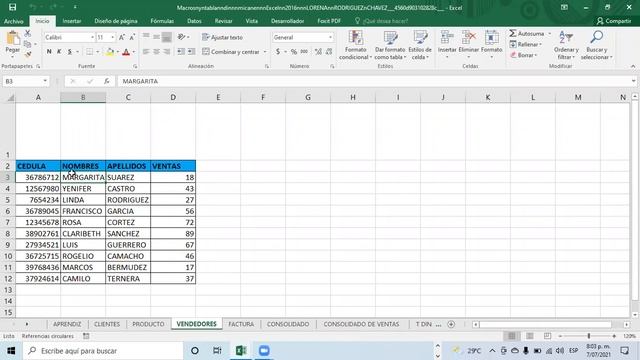Open the Archivo tab
Viewport: 640px width, 360px height.
[14, 21]
